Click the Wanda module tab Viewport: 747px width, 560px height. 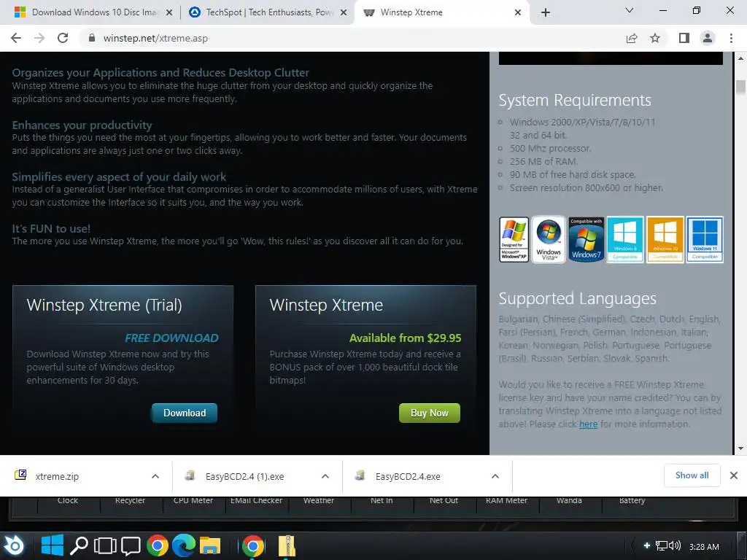569,500
